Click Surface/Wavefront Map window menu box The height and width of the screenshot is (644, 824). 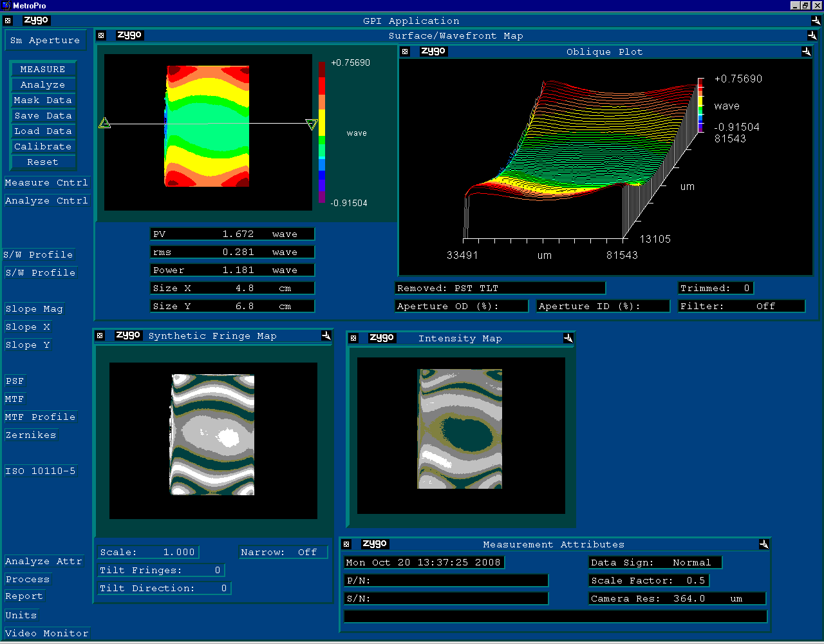coord(101,35)
